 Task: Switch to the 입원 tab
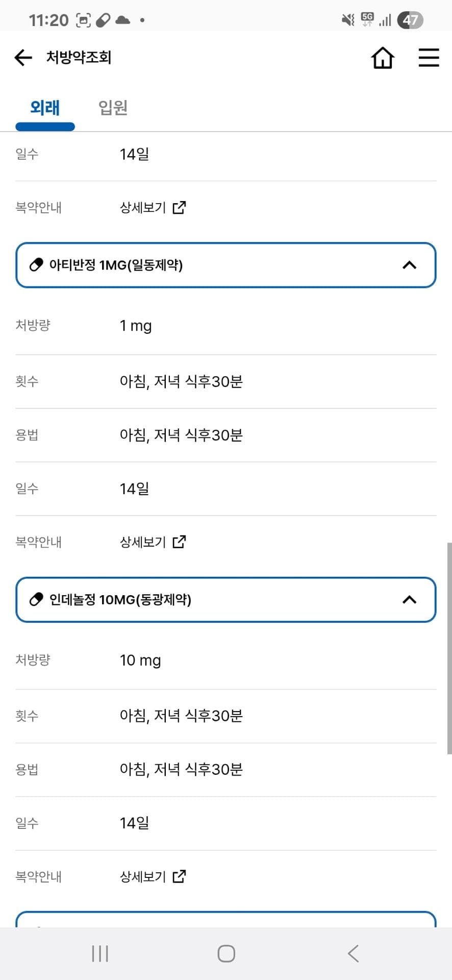coord(113,108)
